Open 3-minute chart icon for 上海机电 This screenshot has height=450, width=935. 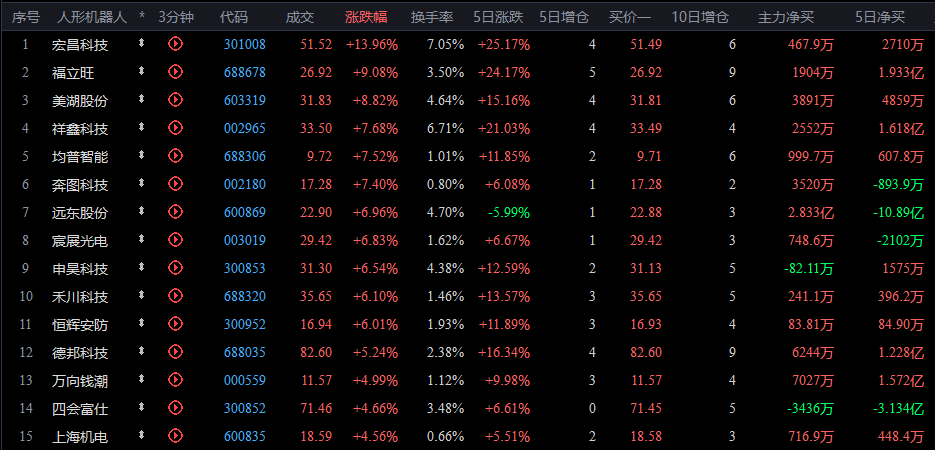175,435
